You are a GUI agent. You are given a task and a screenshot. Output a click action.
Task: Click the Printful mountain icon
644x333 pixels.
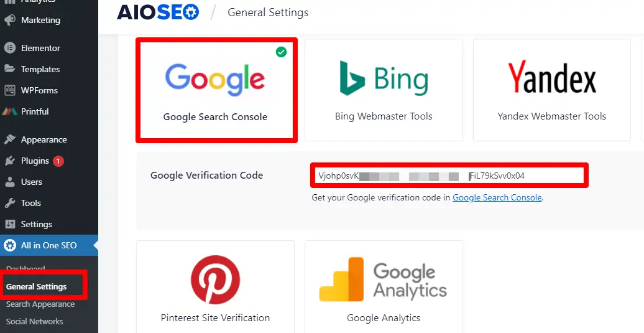(10, 111)
